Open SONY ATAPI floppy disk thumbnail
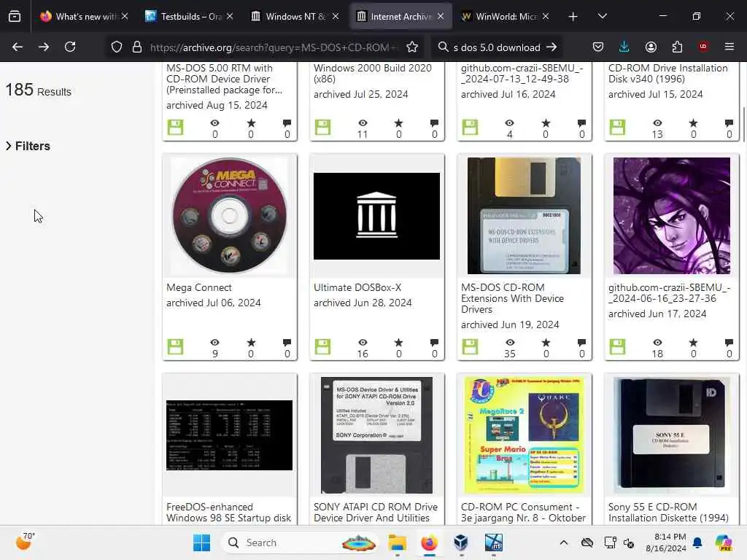The width and height of the screenshot is (747, 560). coord(376,435)
